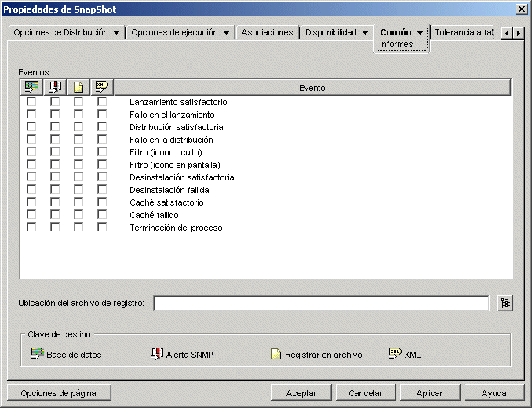This screenshot has height=408, width=532.
Task: Check SNMP alert for Fallo en la distribución
Action: click(55, 140)
